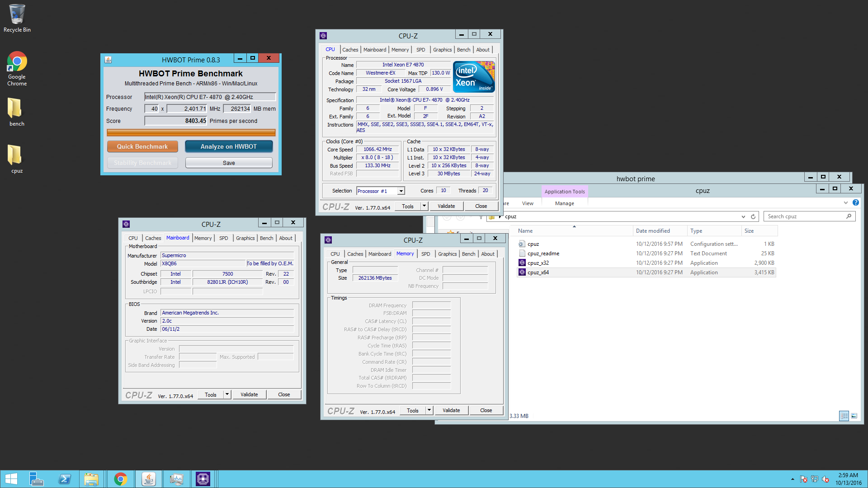The image size is (868, 488).
Task: Select the bench folder on the desktop
Action: click(x=17, y=112)
